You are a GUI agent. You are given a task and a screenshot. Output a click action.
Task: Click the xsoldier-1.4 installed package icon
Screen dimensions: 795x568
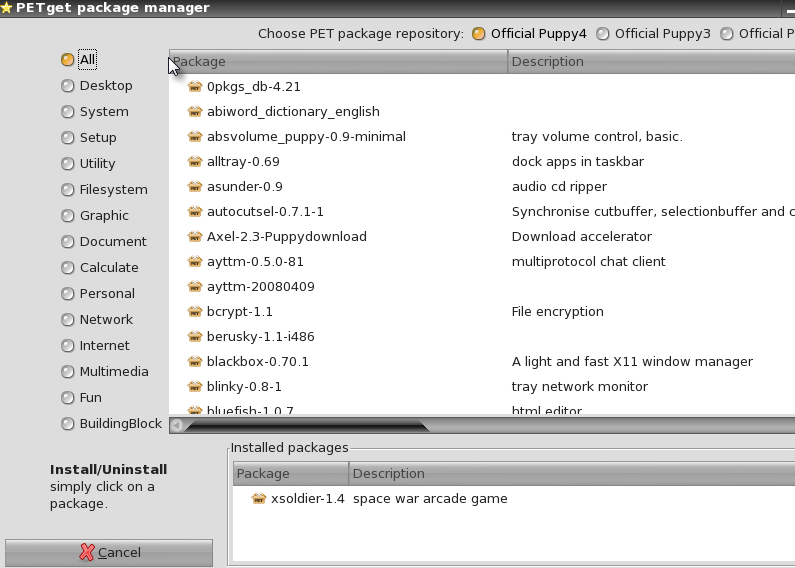point(259,499)
